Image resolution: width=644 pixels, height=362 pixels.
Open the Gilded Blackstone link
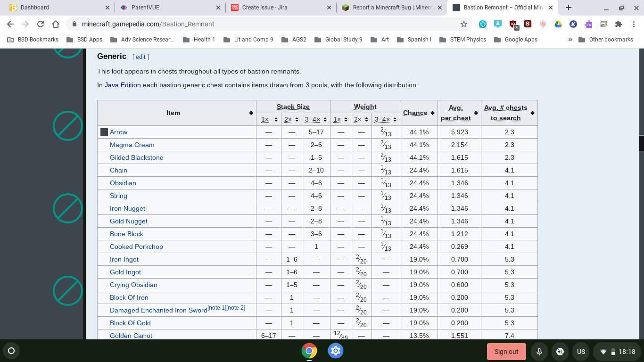click(x=136, y=157)
